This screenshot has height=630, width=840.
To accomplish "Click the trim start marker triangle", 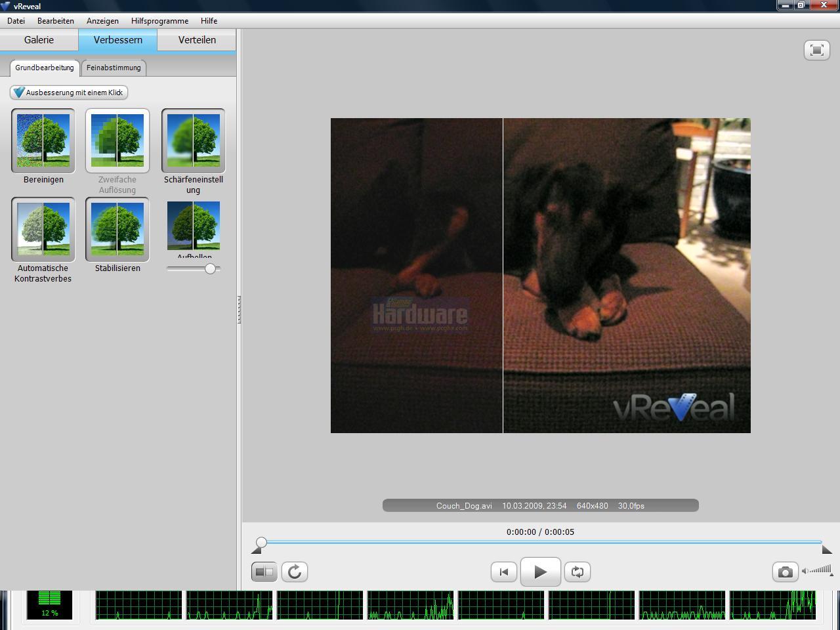I will pos(256,550).
